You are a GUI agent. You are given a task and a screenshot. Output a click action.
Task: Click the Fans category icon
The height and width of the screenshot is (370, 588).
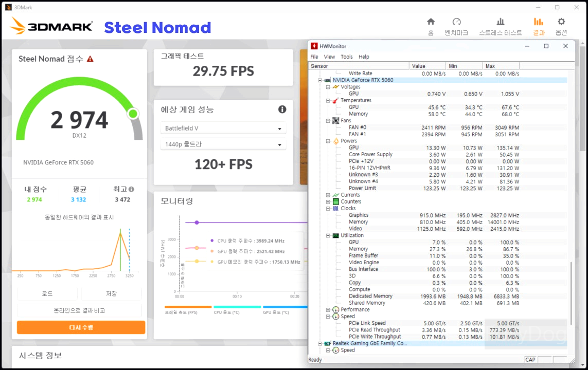click(335, 121)
